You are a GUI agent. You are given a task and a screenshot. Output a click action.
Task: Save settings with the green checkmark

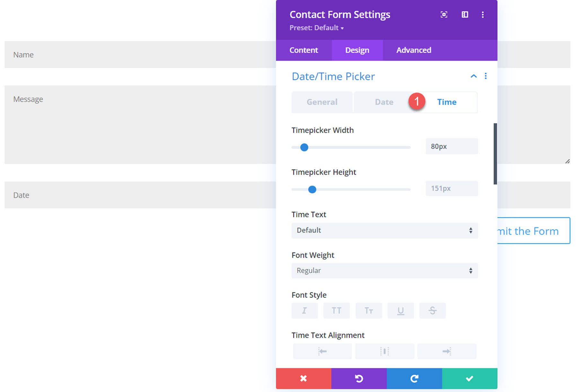click(x=469, y=379)
